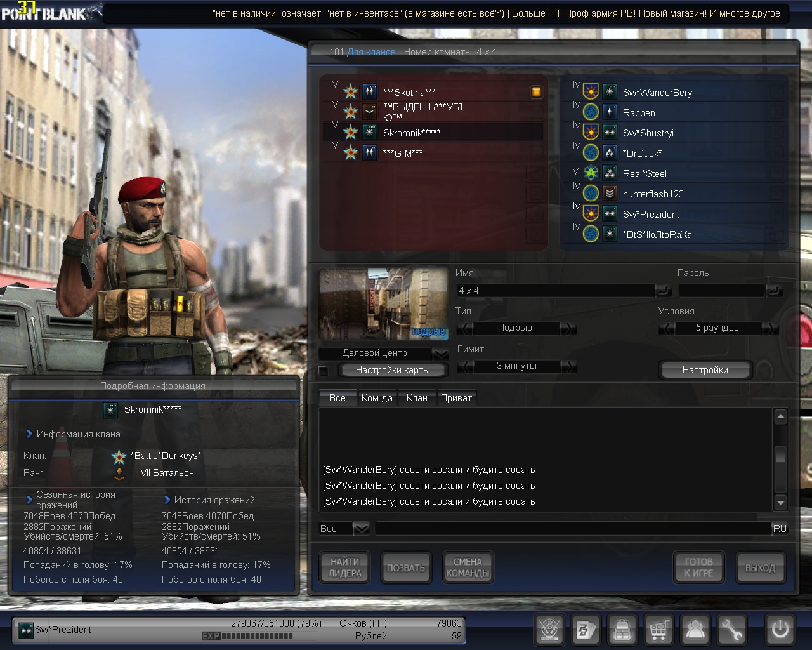Click the Пароль password field

[x=723, y=291]
